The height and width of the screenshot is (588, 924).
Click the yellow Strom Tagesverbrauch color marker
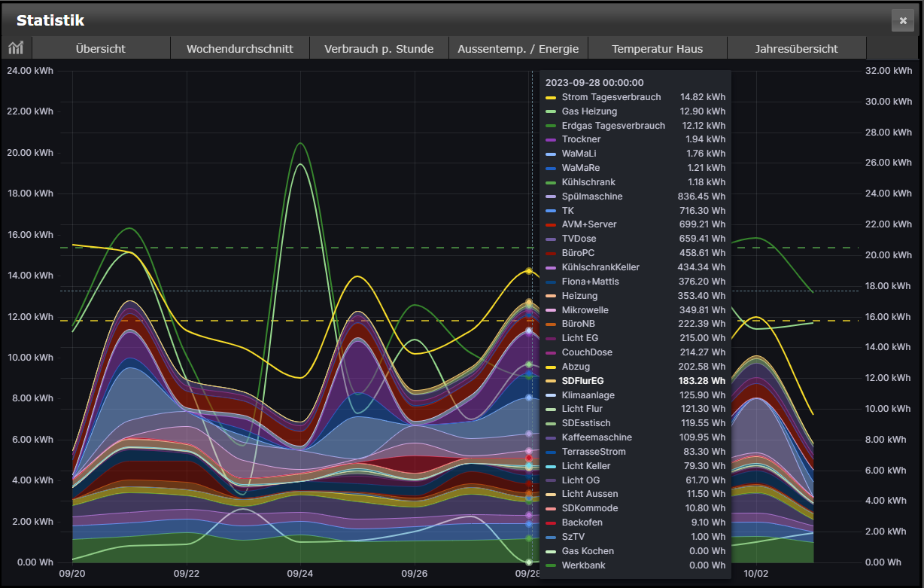(551, 97)
